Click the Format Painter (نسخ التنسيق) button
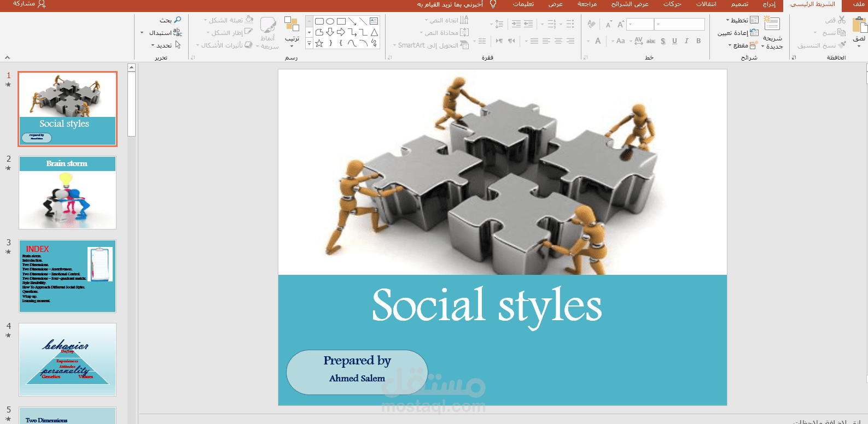 [x=822, y=45]
